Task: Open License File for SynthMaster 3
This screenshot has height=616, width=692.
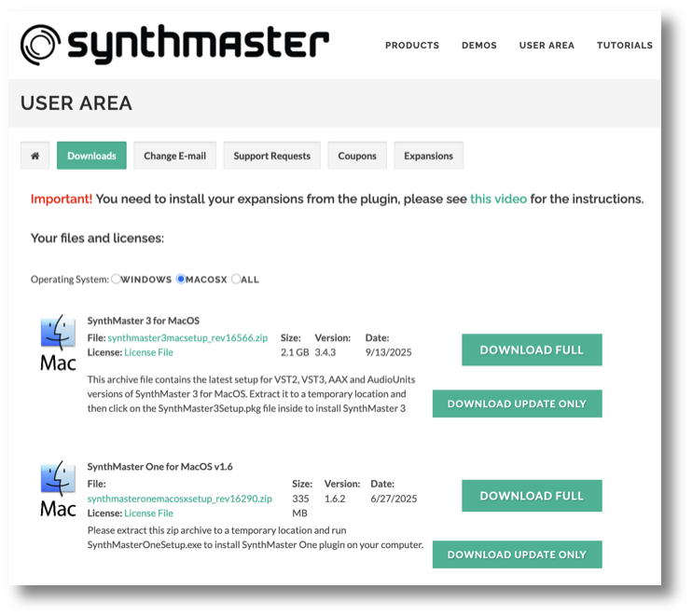Action: point(148,352)
